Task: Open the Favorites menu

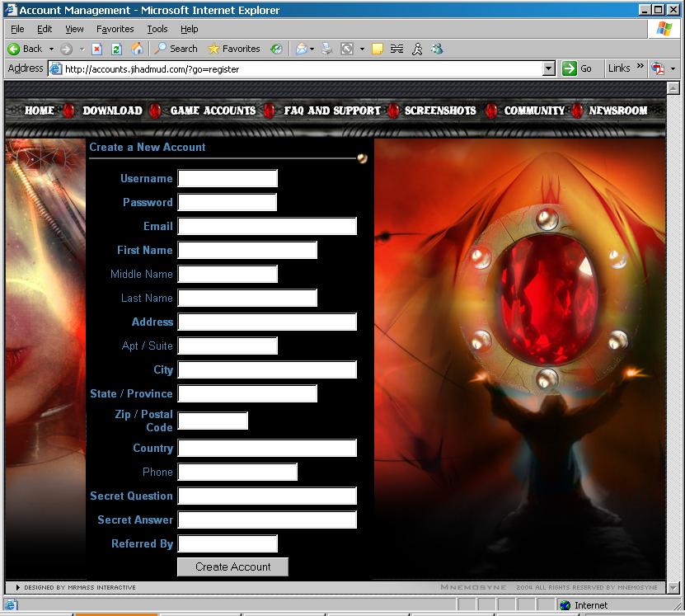Action: click(x=115, y=29)
